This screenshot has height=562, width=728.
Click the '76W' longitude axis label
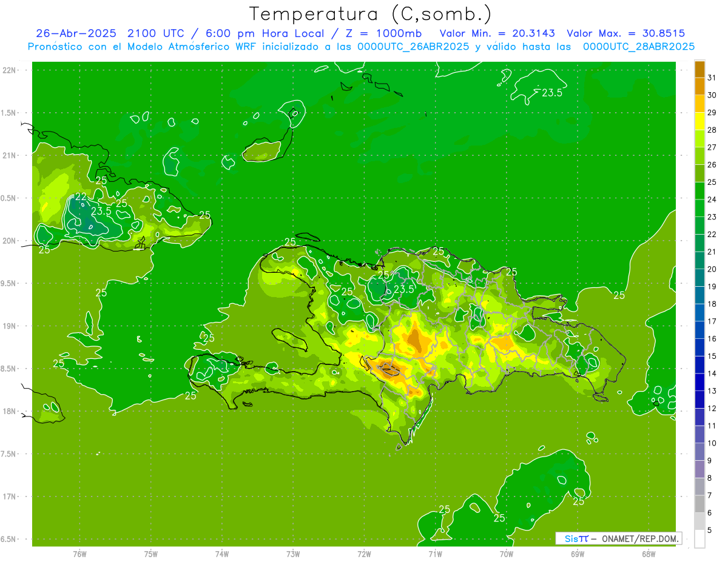[x=79, y=554]
